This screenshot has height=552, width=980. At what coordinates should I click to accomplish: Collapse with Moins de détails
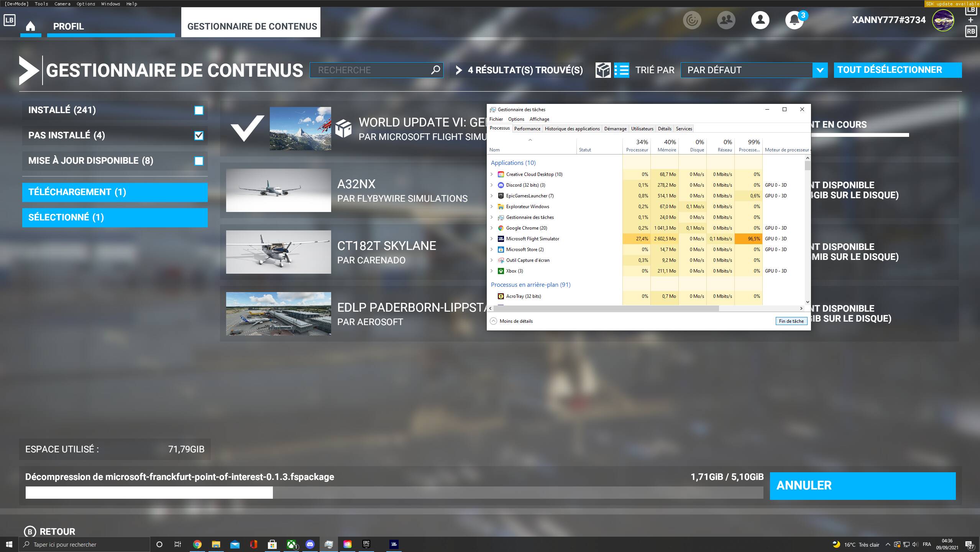(x=511, y=321)
